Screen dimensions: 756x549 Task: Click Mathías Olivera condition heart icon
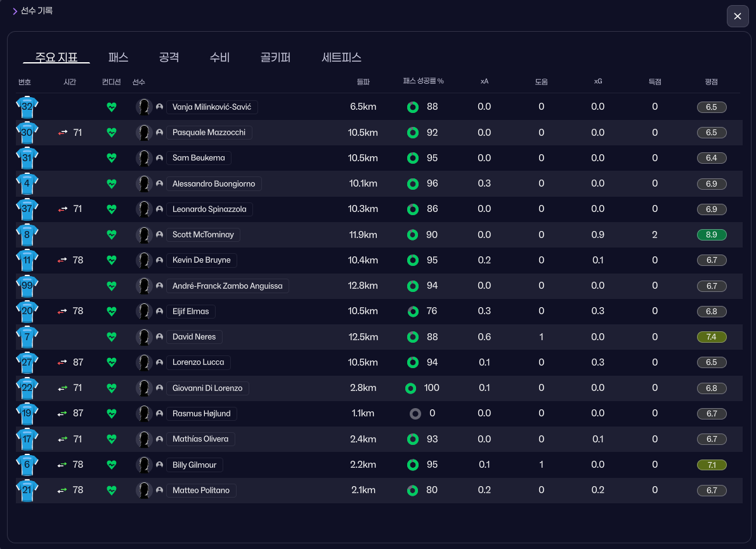click(x=112, y=439)
